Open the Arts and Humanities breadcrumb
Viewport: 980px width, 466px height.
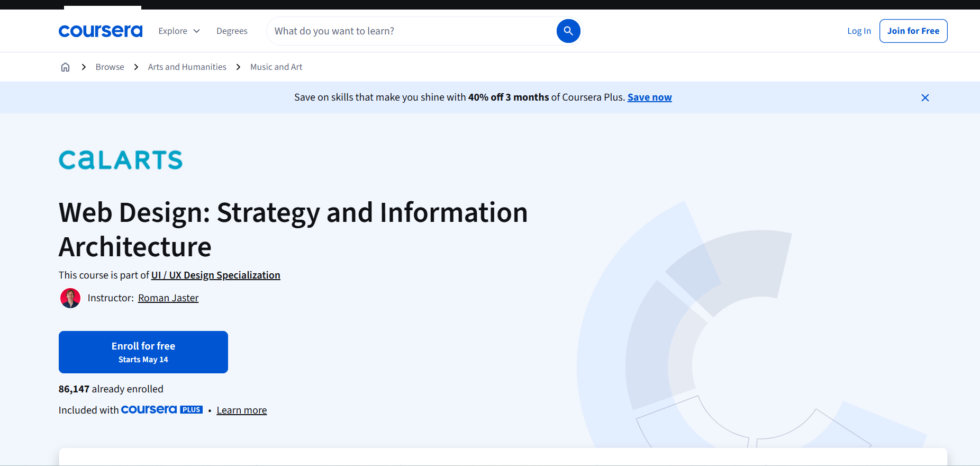[187, 67]
